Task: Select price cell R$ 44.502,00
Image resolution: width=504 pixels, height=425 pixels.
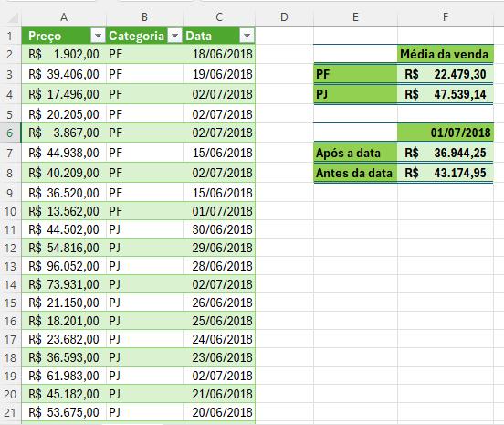Action: click(x=64, y=229)
